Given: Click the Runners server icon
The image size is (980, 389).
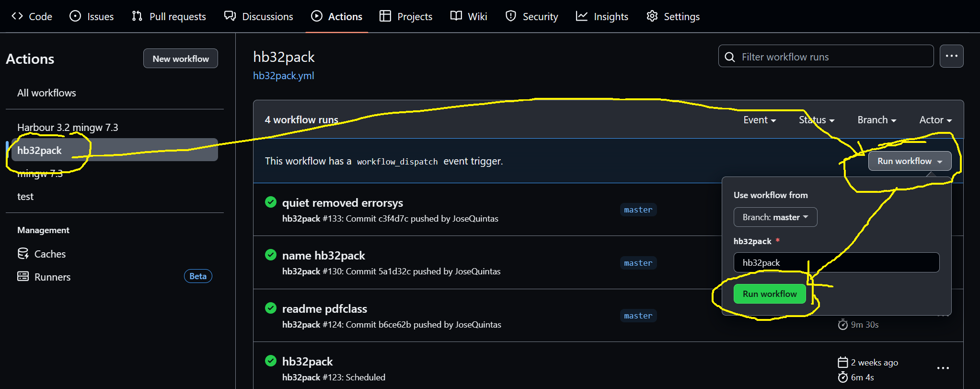Looking at the screenshot, I should [x=23, y=276].
